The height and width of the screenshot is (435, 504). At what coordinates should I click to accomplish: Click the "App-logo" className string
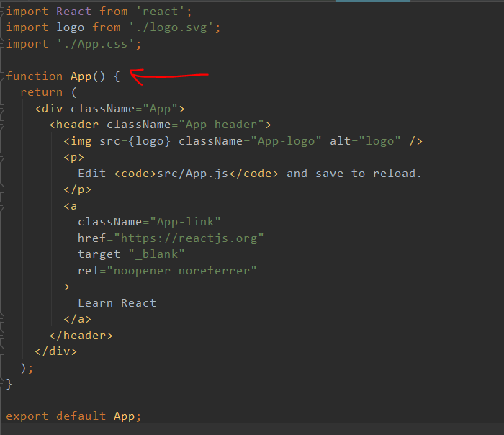(286, 141)
